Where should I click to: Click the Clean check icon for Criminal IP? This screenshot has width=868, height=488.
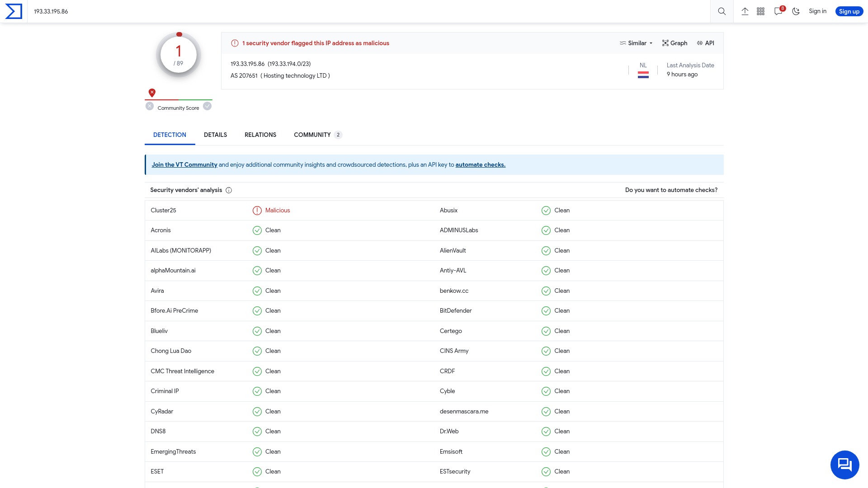click(x=257, y=391)
